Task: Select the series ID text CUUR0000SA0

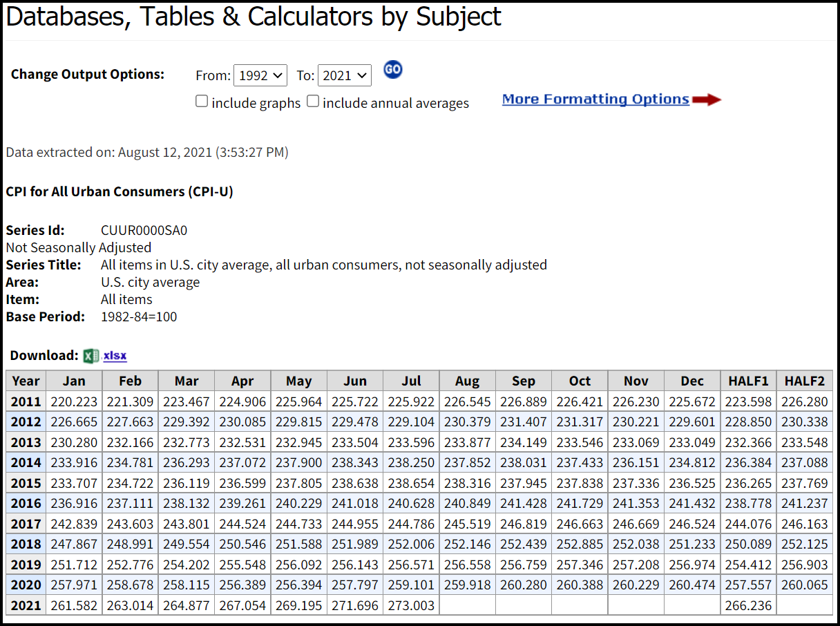Action: [x=144, y=230]
